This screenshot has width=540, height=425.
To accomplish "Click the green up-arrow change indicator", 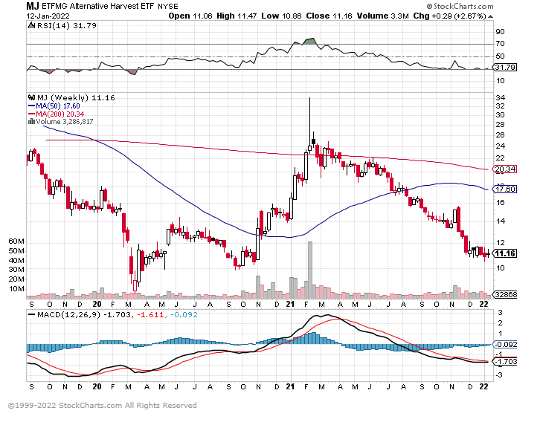I will coord(490,16).
